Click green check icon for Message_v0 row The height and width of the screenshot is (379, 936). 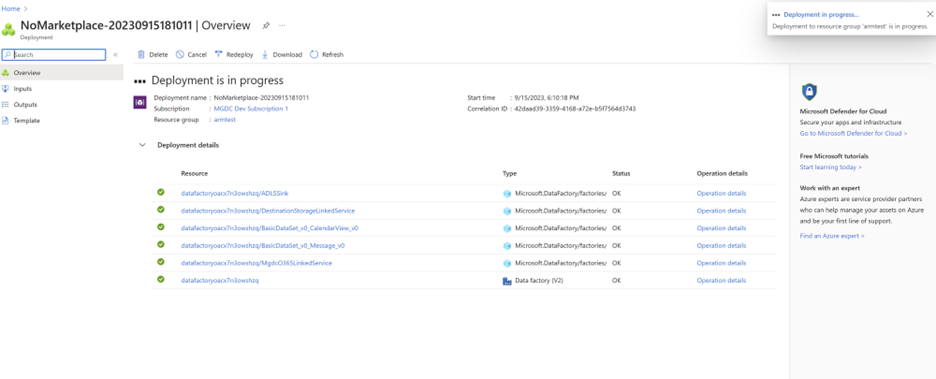click(161, 244)
